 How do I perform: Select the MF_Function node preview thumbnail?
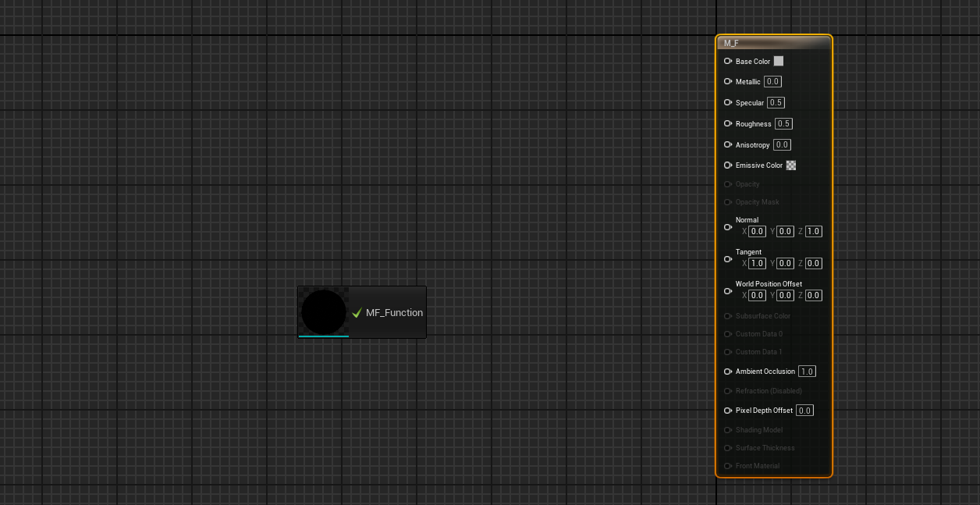coord(324,312)
